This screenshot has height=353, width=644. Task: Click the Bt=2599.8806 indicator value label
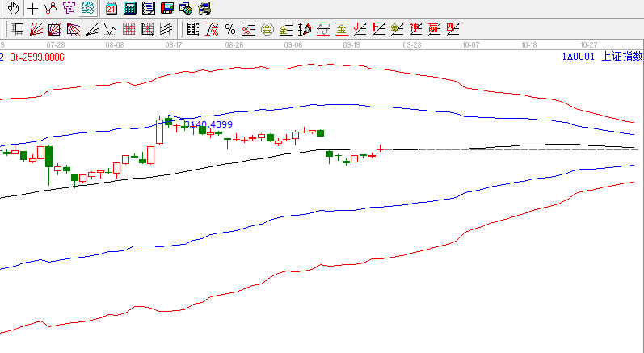pyautogui.click(x=36, y=57)
